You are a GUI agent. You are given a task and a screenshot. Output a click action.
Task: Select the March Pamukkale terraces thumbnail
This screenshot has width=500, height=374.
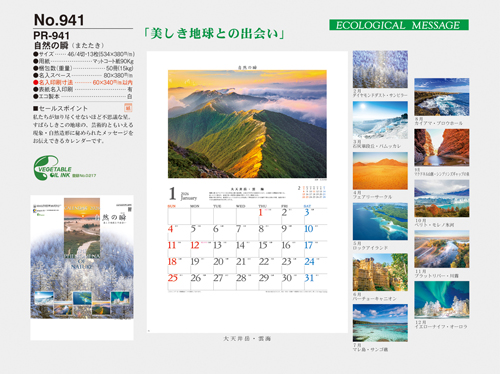click(380, 120)
